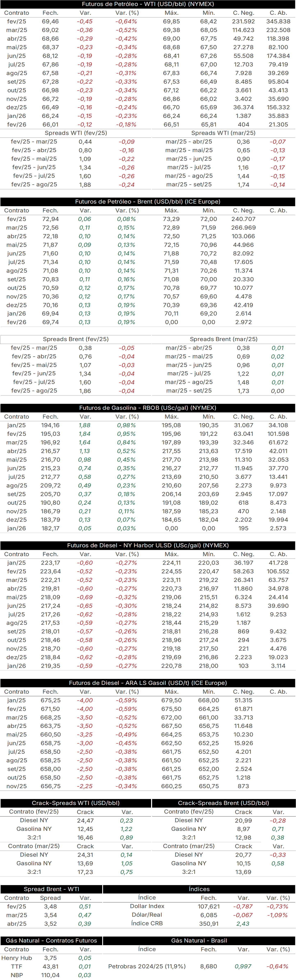Click the RBOB gasoline futures header bar

148,408
